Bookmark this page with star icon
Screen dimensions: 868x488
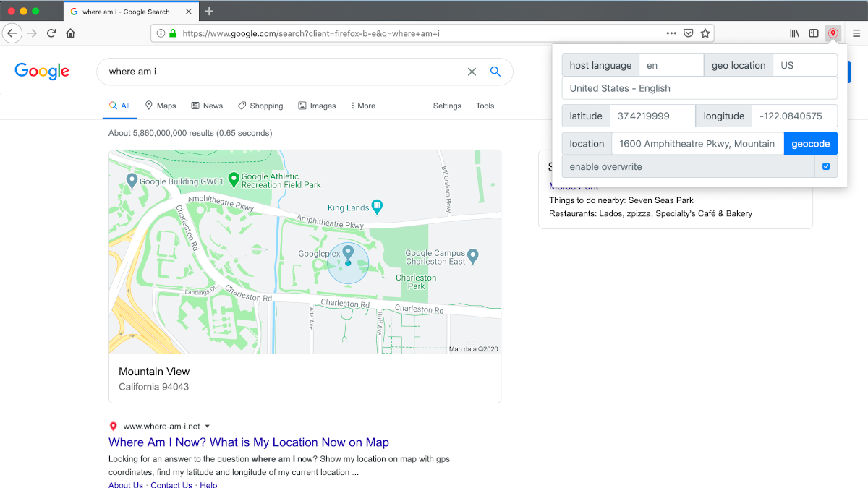[705, 33]
